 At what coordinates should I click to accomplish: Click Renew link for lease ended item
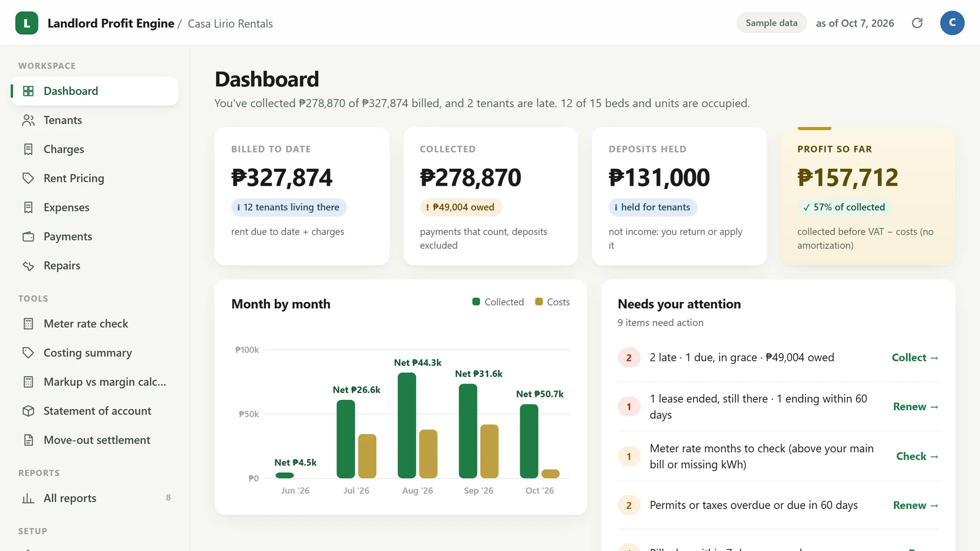click(x=916, y=407)
